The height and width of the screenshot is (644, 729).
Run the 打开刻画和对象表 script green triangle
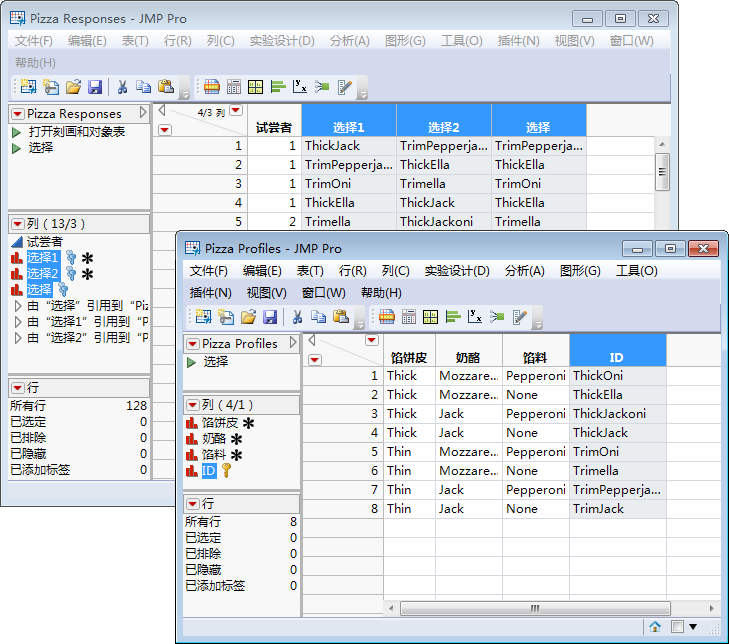[17, 132]
